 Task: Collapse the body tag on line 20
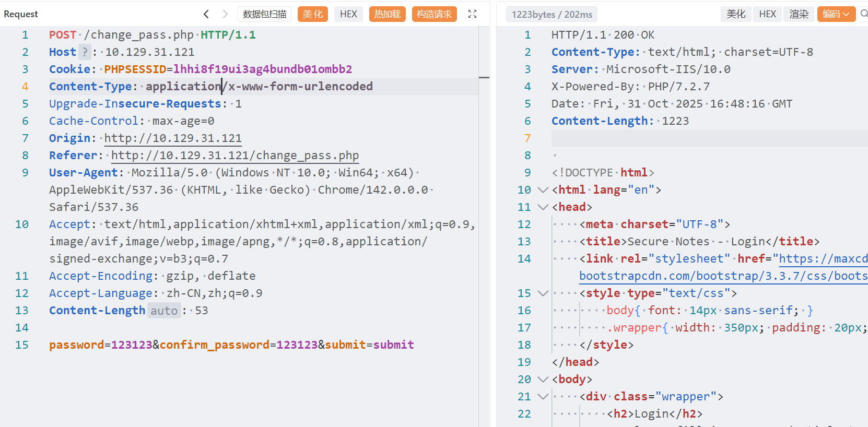point(543,379)
